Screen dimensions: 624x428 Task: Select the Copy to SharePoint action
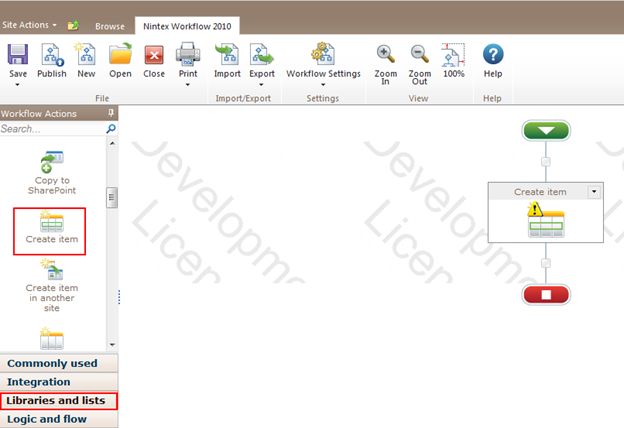click(x=52, y=172)
